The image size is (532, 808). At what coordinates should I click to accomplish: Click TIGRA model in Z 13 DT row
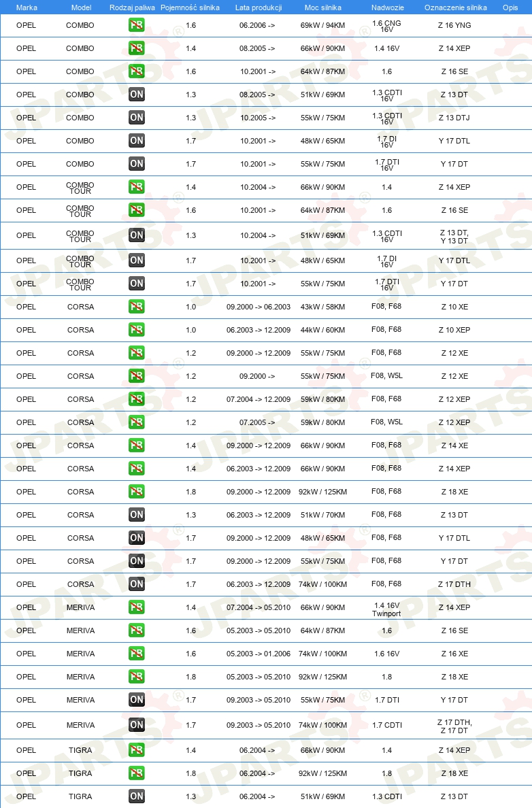80,796
